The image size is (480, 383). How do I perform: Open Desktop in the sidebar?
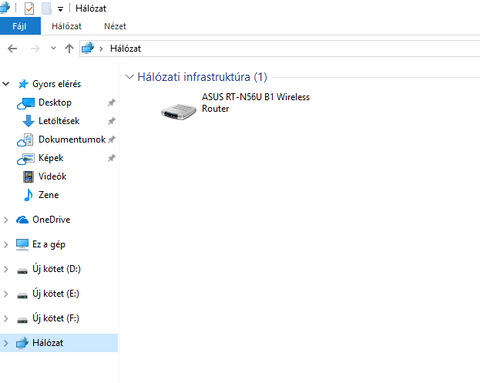point(55,102)
